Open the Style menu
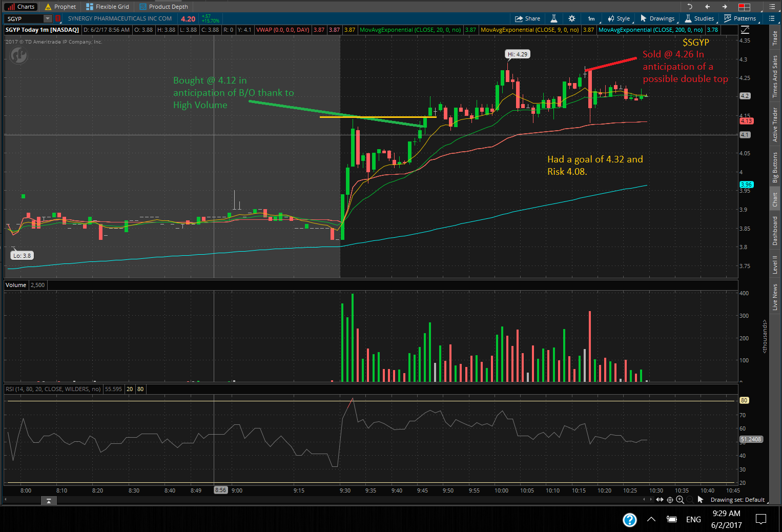Viewport: 782px width, 532px height. [619, 18]
